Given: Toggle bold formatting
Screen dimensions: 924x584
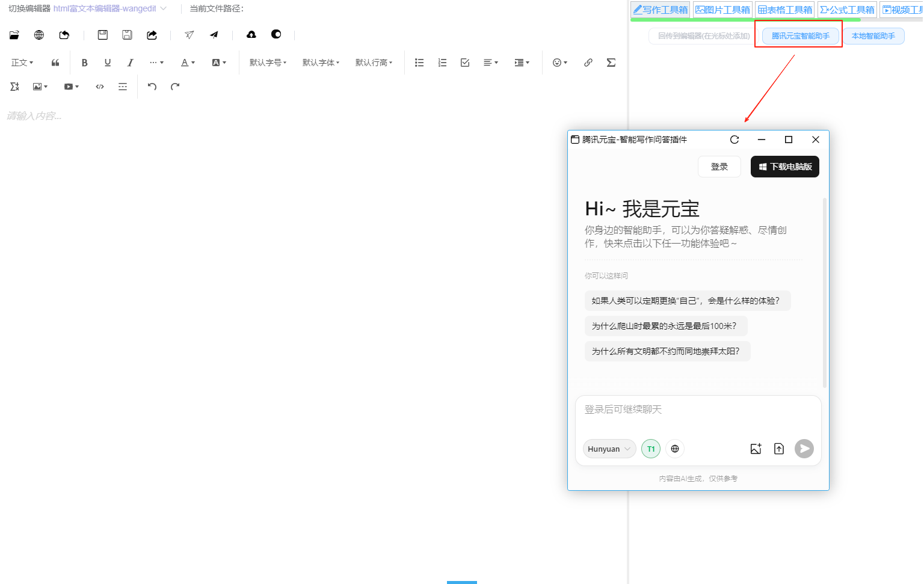Looking at the screenshot, I should tap(84, 63).
